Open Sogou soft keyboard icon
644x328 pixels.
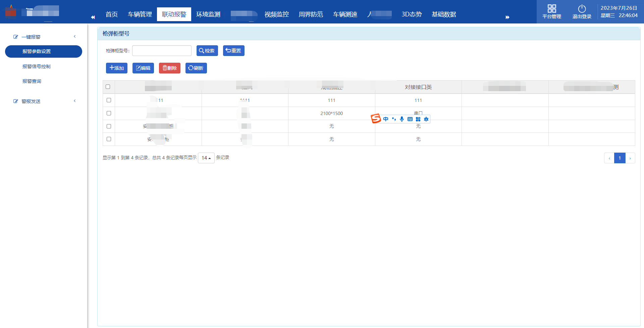(410, 119)
